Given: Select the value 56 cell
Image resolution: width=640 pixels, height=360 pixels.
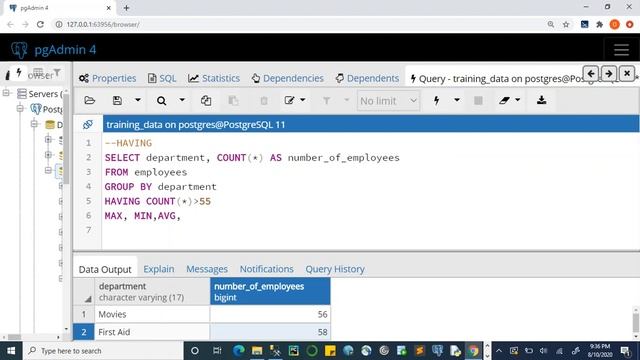Looking at the screenshot, I should pos(270,314).
